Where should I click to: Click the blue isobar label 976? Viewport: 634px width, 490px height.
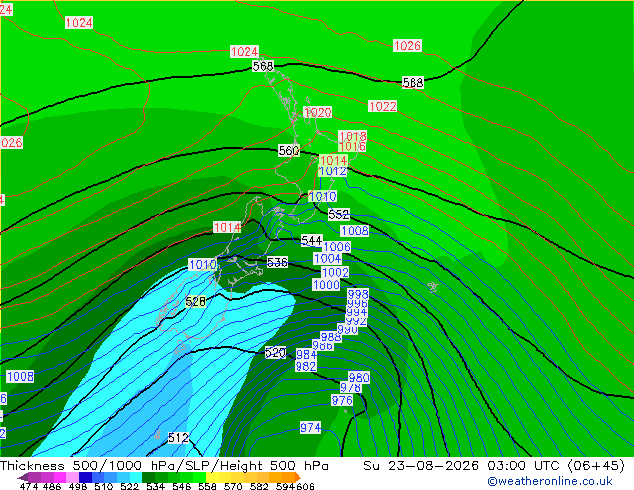342,400
